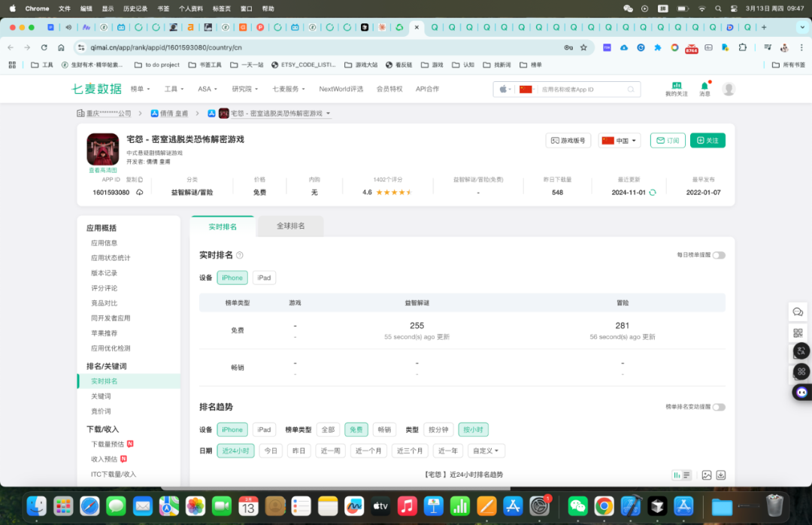Open the QR code floating widget
This screenshot has height=525, width=812.
798,332
